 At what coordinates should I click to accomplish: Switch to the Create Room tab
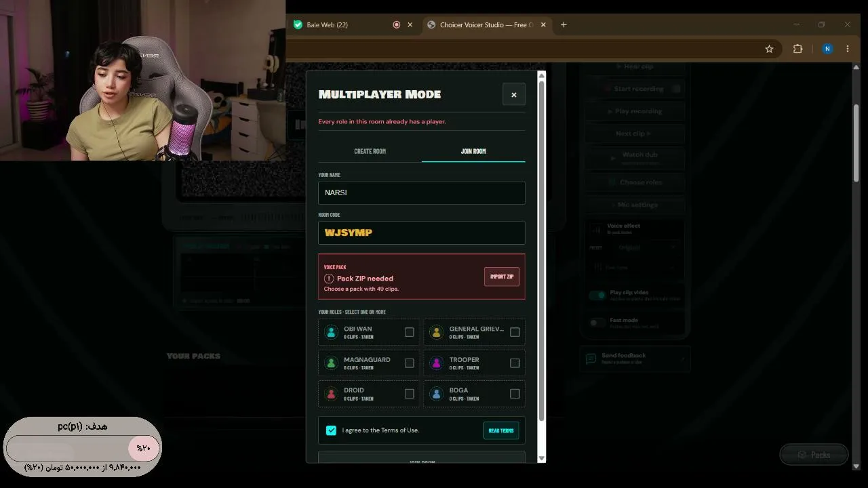[370, 151]
